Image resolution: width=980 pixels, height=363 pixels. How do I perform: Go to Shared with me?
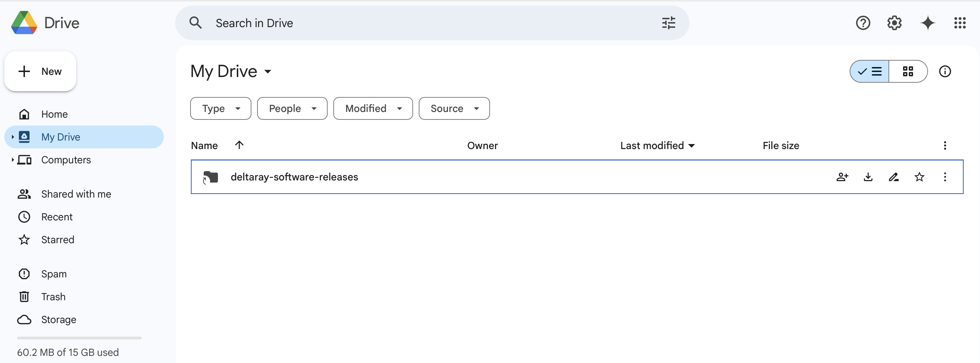[x=76, y=194]
